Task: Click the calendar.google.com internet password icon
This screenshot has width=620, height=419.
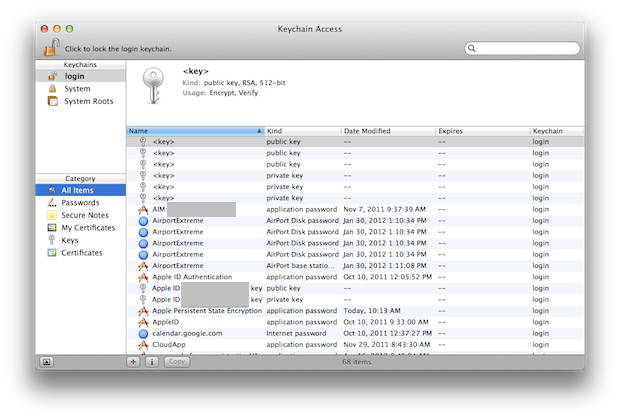Action: [x=143, y=334]
